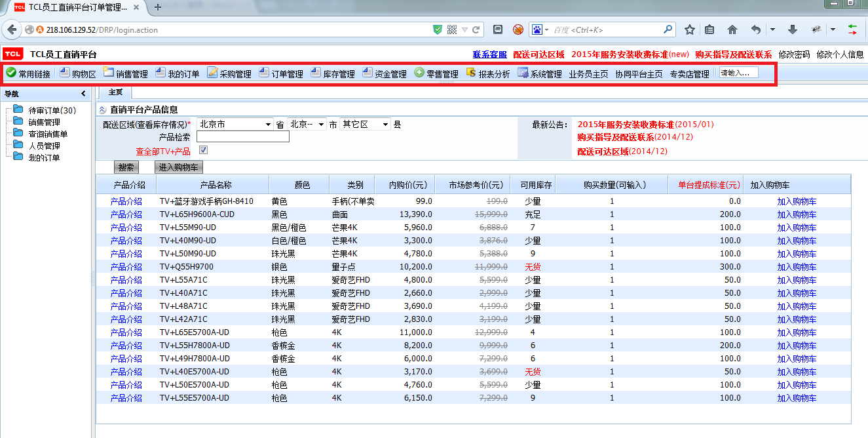Open the 修改密码 link
Screen dimensions: 868x438
tap(794, 54)
